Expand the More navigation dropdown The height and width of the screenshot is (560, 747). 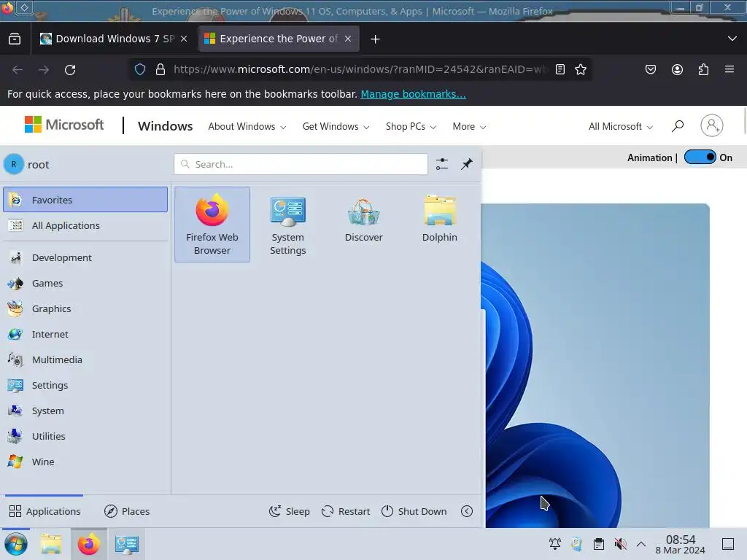pyautogui.click(x=469, y=126)
